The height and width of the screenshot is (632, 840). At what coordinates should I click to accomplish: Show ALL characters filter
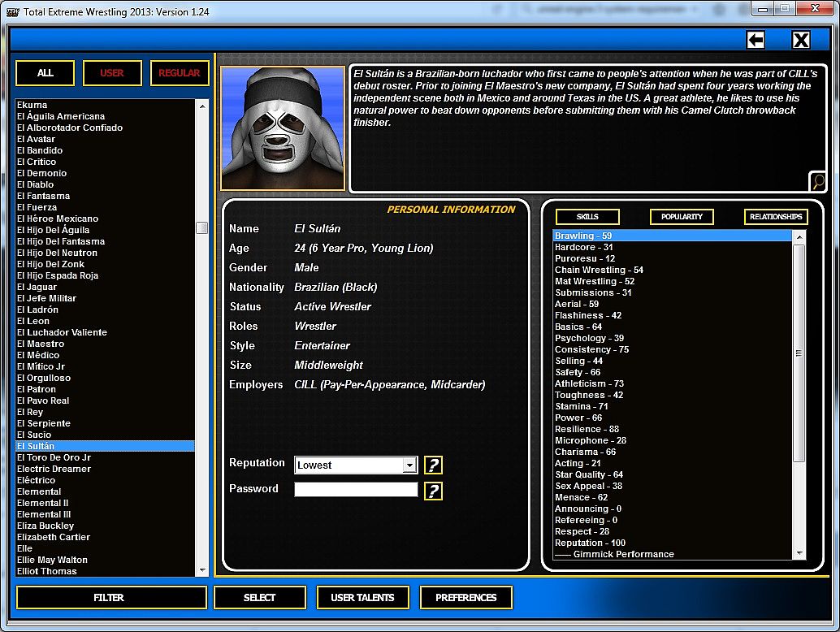45,73
